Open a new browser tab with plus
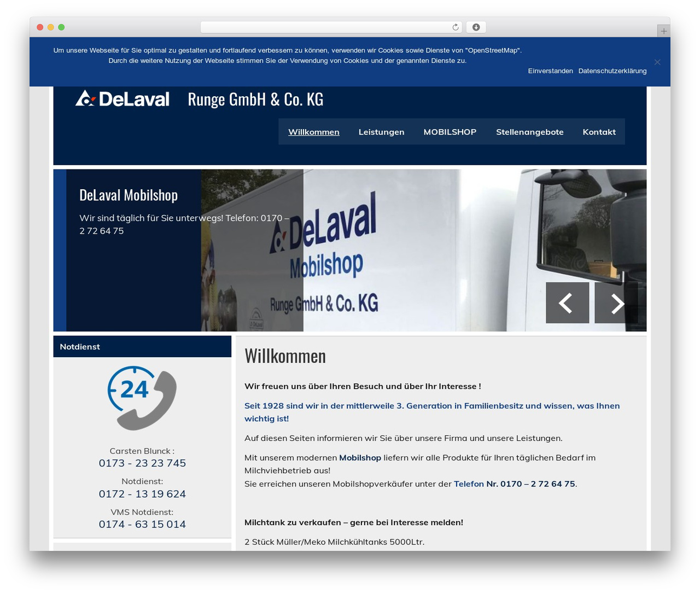The width and height of the screenshot is (700, 593). 663,31
